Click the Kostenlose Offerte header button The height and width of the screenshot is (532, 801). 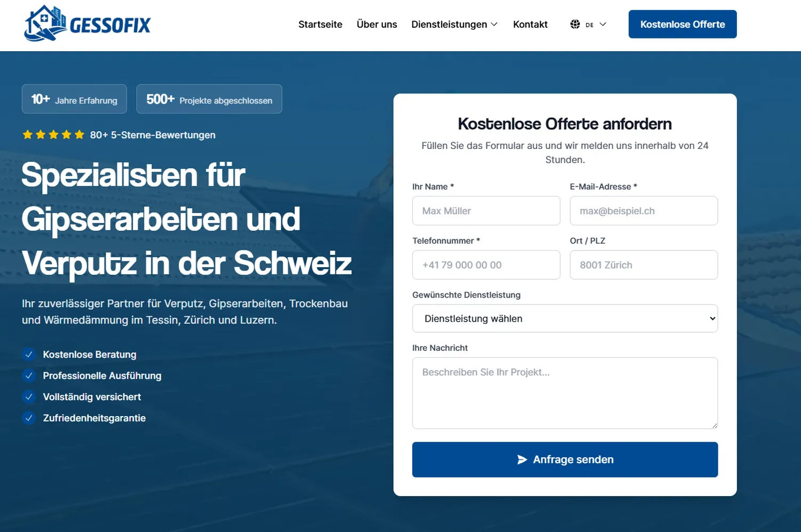(682, 24)
